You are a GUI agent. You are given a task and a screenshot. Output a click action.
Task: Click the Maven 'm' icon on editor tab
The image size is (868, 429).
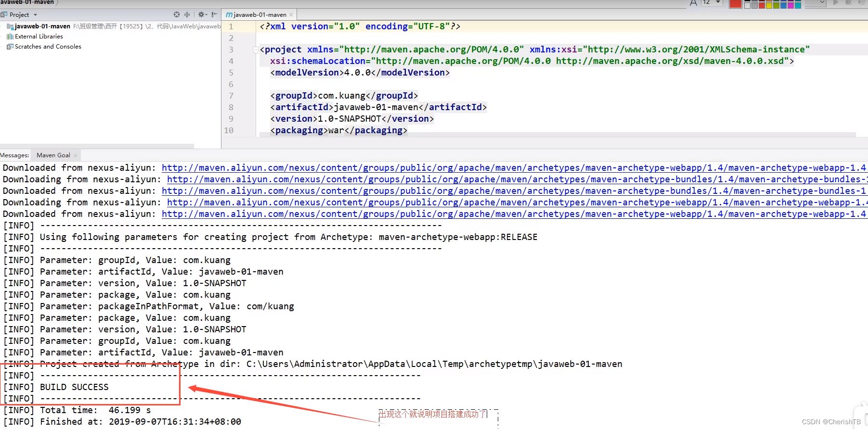229,15
